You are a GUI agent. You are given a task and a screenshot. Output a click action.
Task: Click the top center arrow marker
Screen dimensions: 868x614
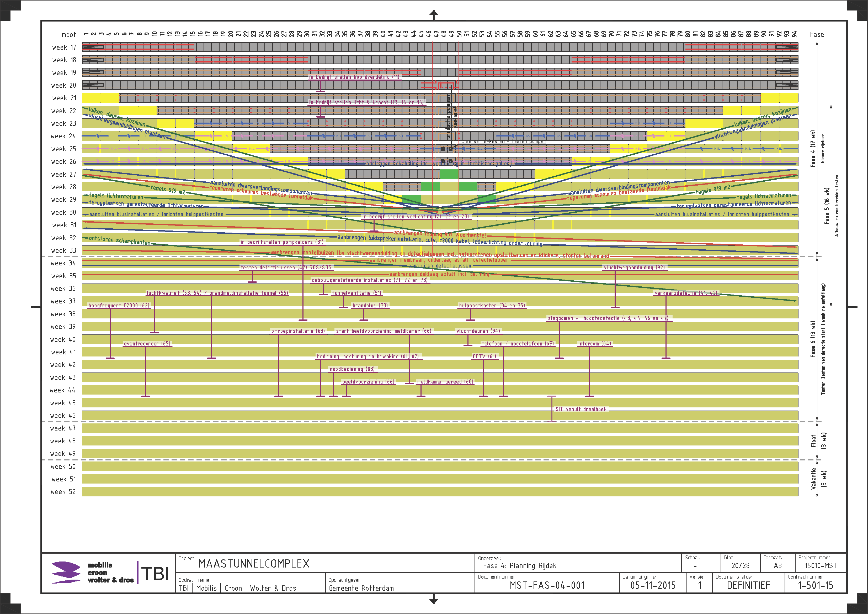click(x=434, y=15)
